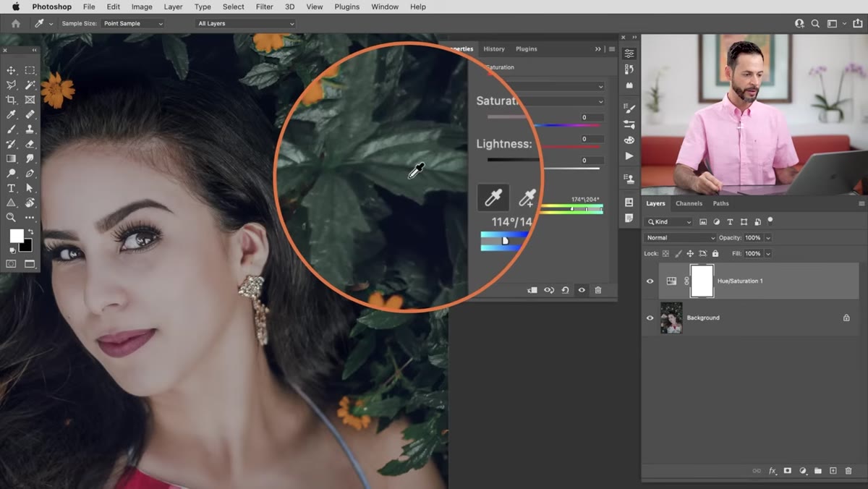
Task: Select the Hand tool
Action: [x=30, y=203]
